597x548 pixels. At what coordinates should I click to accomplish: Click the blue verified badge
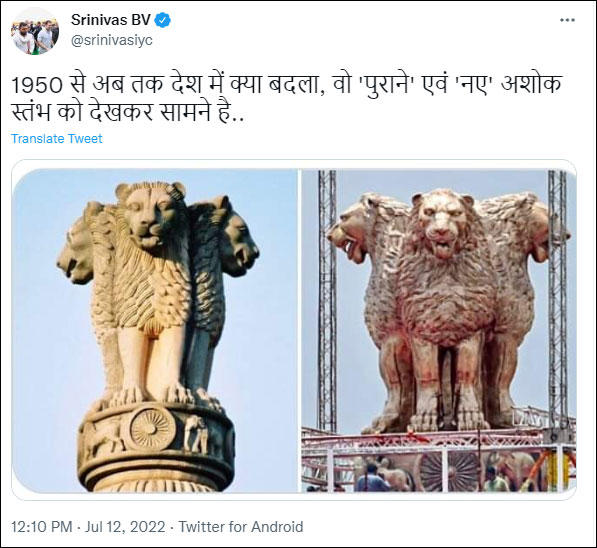pyautogui.click(x=162, y=20)
